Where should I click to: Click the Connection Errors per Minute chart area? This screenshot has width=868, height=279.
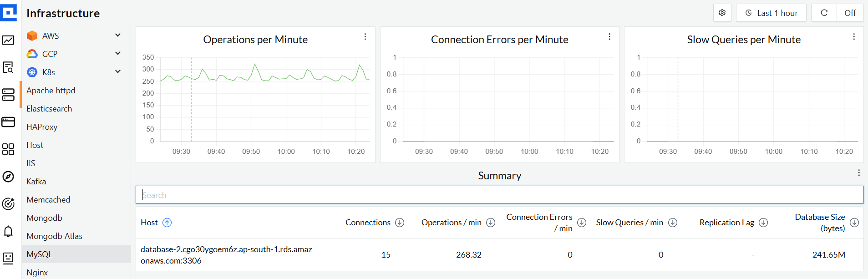click(508, 99)
